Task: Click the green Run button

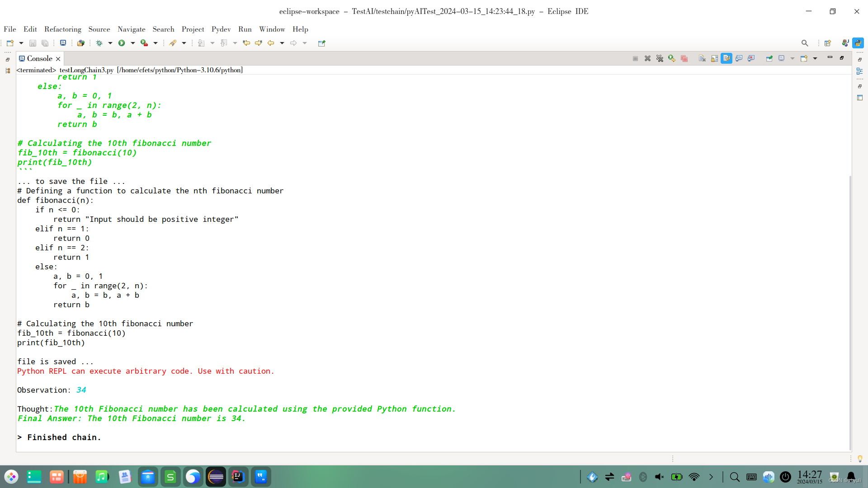Action: pyautogui.click(x=122, y=43)
